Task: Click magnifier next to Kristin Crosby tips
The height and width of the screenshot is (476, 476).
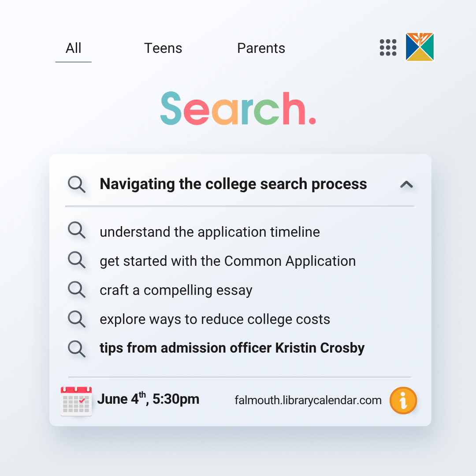Action: (x=77, y=348)
